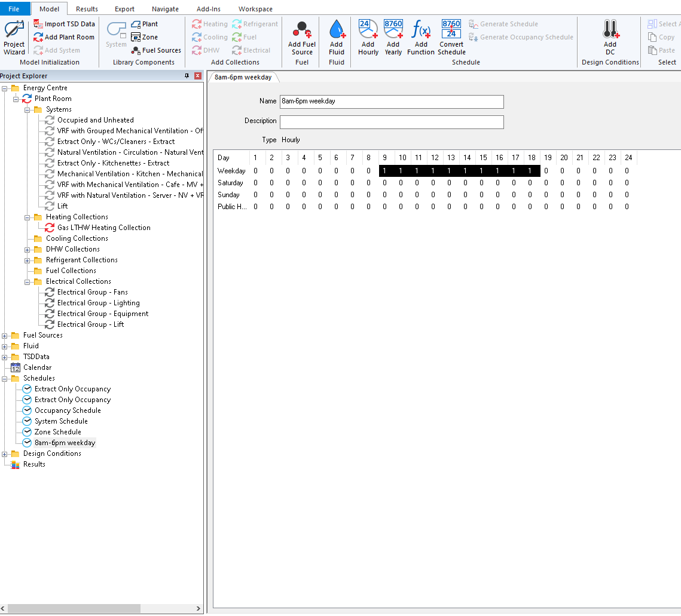Collapse the Energy Centre node
This screenshot has height=616, width=681.
[4, 88]
